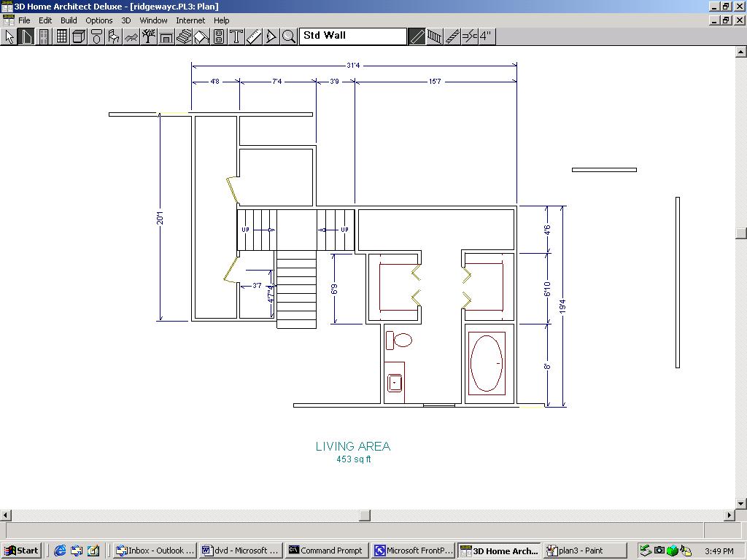Image resolution: width=747 pixels, height=560 pixels.
Task: Click the Std Wall status field
Action: pyautogui.click(x=353, y=36)
